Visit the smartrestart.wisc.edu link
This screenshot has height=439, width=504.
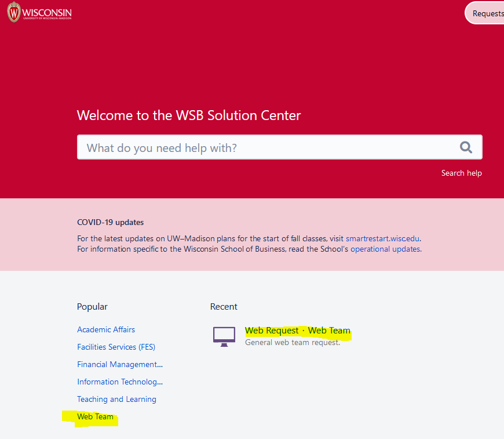point(382,238)
